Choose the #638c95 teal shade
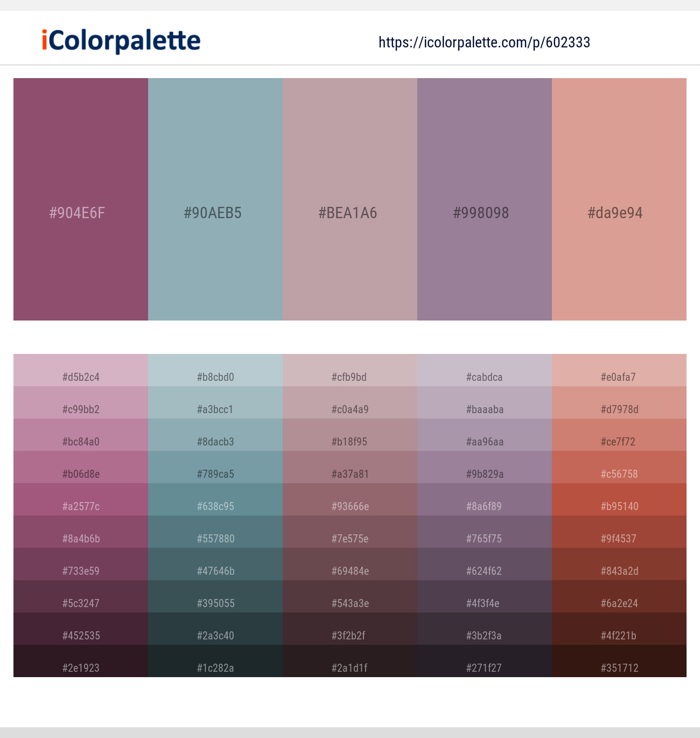 [215, 500]
